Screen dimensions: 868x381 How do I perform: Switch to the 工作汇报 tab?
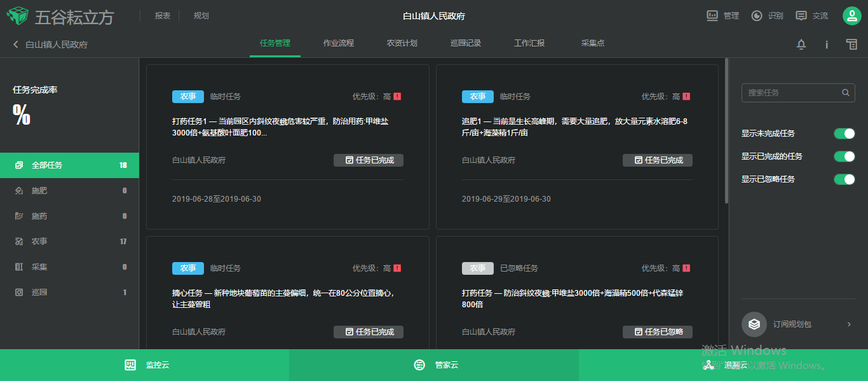coord(529,43)
